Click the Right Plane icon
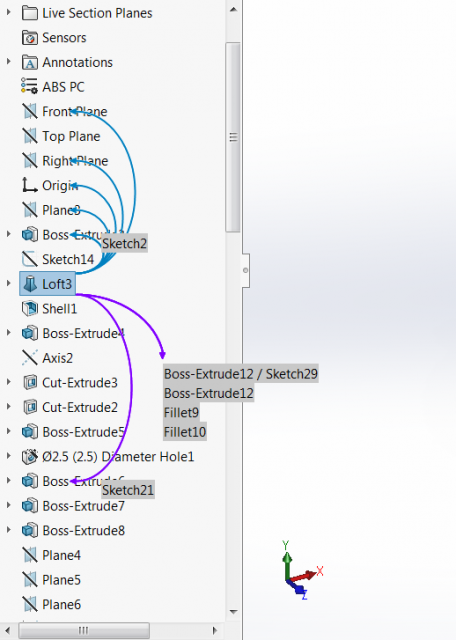The height and width of the screenshot is (640, 456). (30, 160)
